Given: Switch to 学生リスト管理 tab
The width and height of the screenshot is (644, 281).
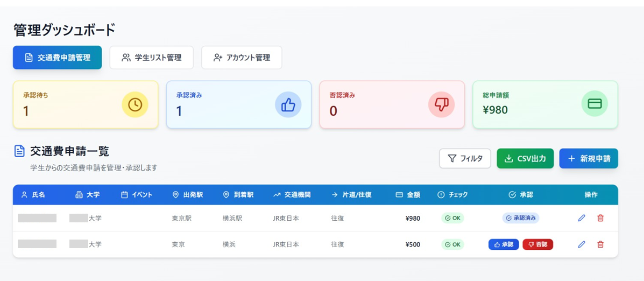Looking at the screenshot, I should [151, 58].
